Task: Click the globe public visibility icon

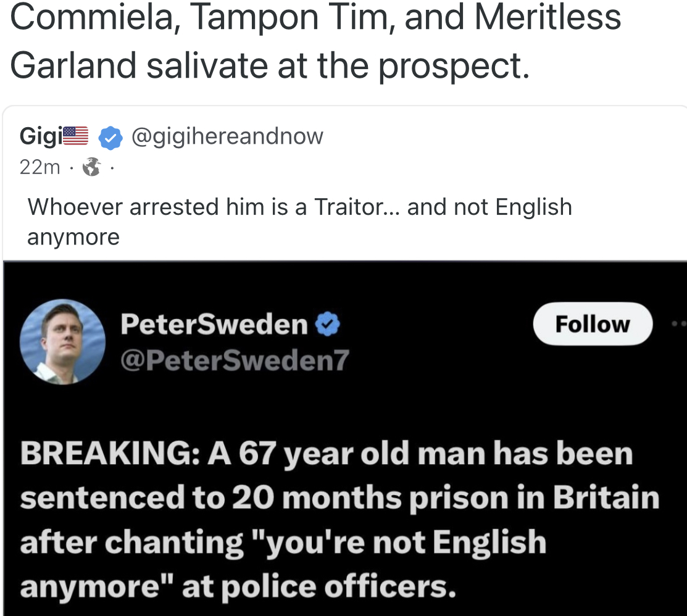Action: tap(91, 167)
